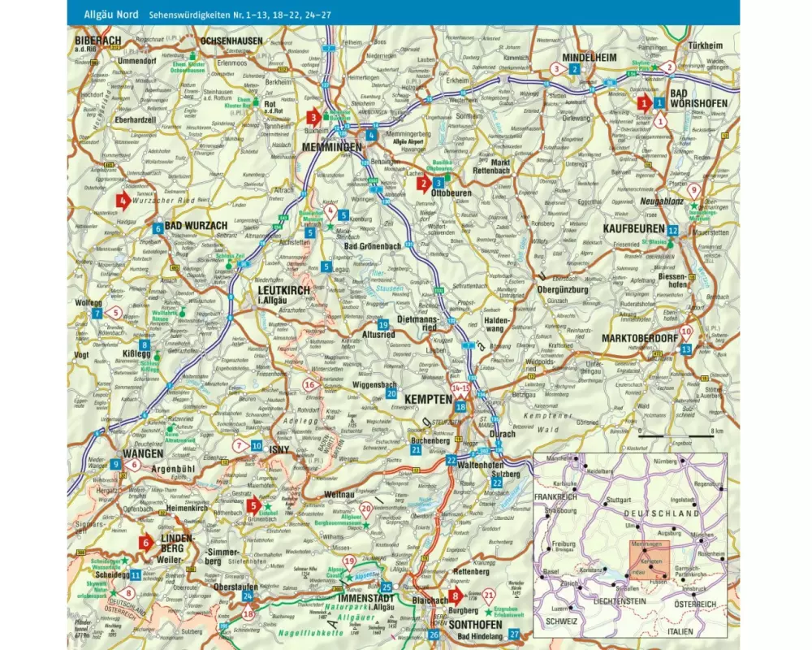This screenshot has height=650, width=812.
Task: Click red arrow marker 6 at Lindenberg
Action: point(146,544)
